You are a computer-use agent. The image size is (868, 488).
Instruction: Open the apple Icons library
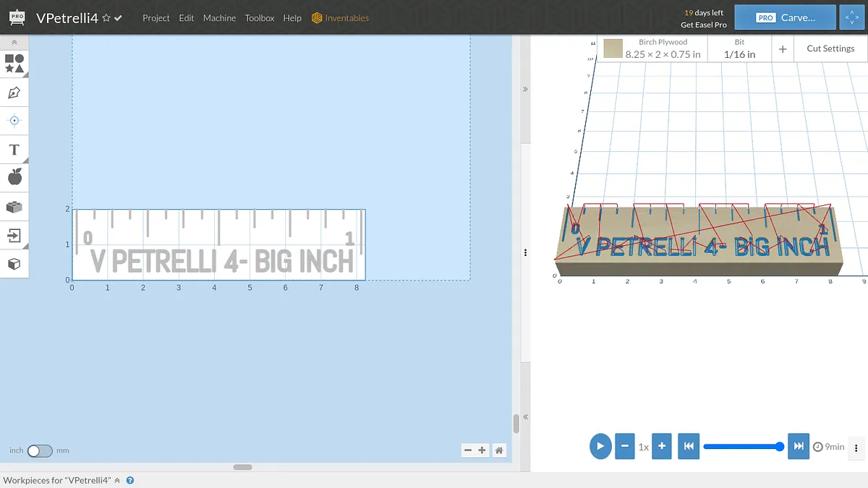point(14,177)
